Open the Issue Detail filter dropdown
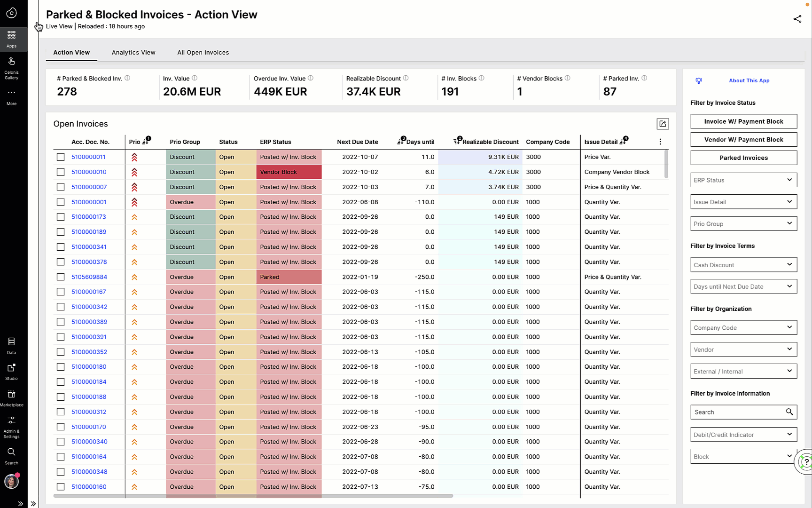Viewport: 812px width, 508px height. [x=743, y=202]
